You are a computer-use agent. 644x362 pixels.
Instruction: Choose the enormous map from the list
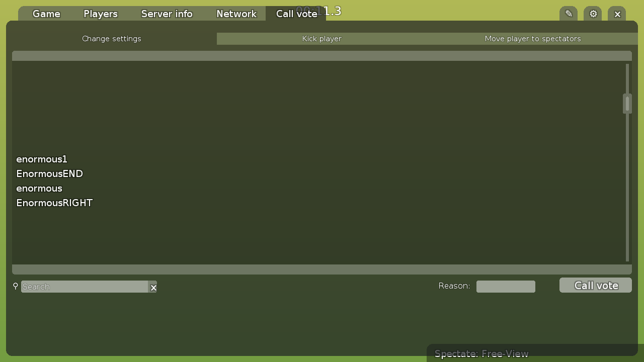[x=39, y=188]
